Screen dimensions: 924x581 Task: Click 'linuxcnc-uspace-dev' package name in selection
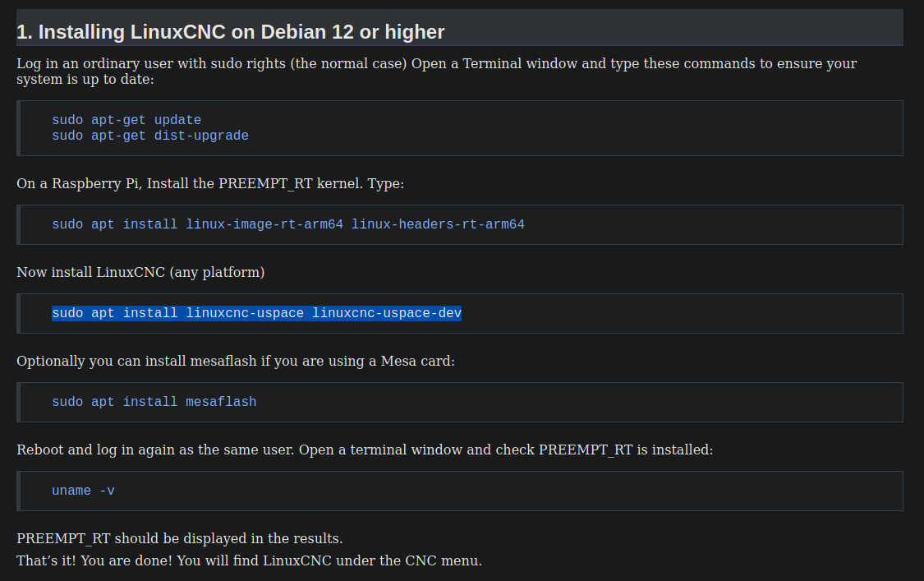[387, 313]
